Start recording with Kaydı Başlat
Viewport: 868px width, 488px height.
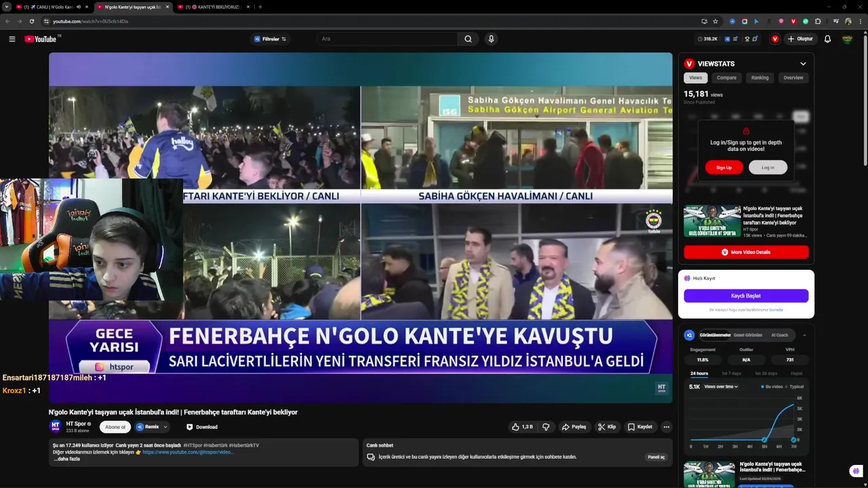pyautogui.click(x=746, y=296)
